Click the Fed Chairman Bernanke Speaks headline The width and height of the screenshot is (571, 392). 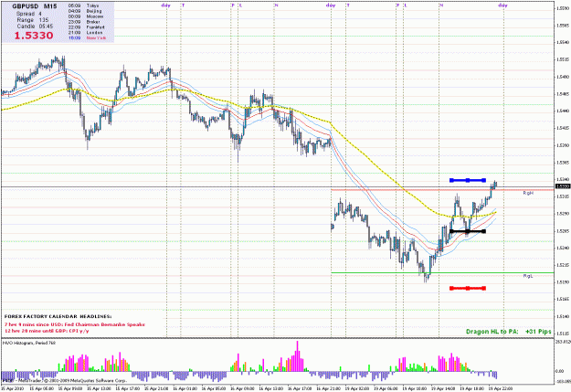[75, 324]
